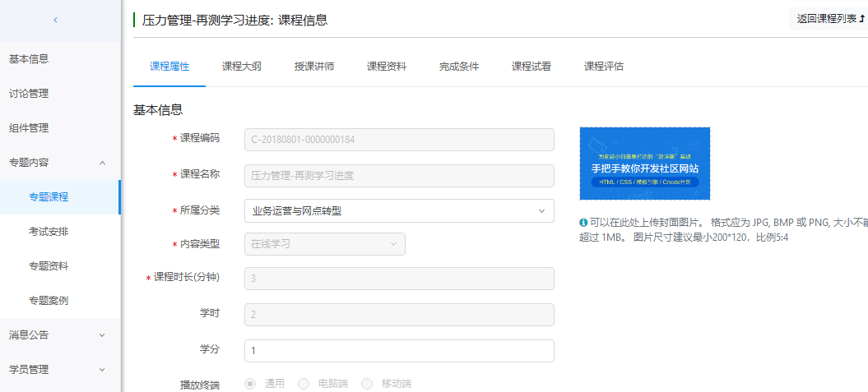
Task: Select the 通用 playback terminal radio
Action: pyautogui.click(x=251, y=384)
